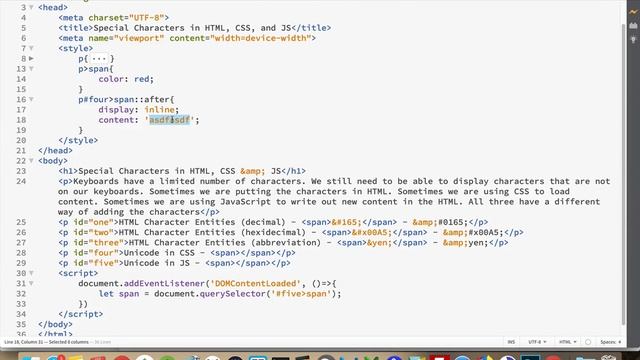Collapse the addEventListener callback at line 31
The height and width of the screenshot is (360, 640).
[x=31, y=283]
